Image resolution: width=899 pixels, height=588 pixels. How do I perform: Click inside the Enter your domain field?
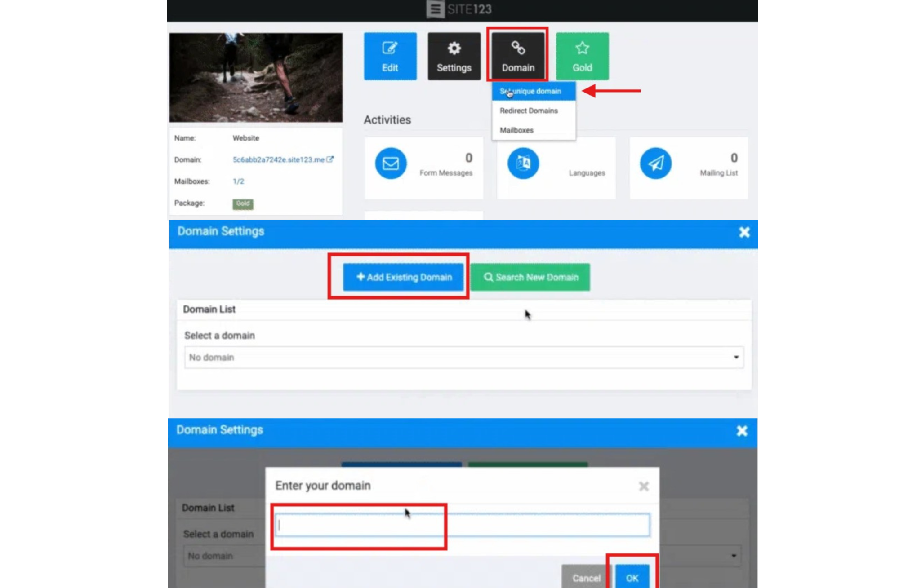click(x=462, y=525)
